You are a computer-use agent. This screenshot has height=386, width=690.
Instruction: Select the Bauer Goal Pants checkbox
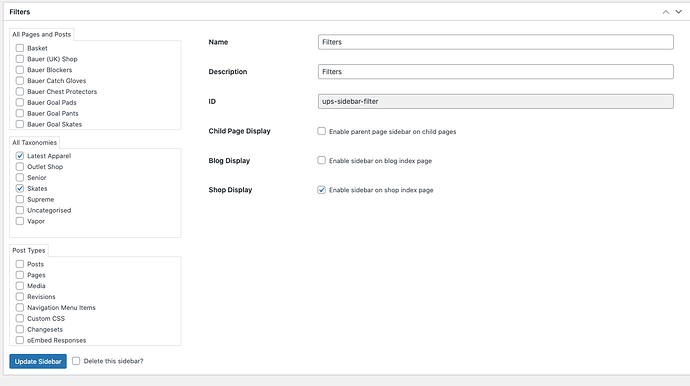click(20, 113)
